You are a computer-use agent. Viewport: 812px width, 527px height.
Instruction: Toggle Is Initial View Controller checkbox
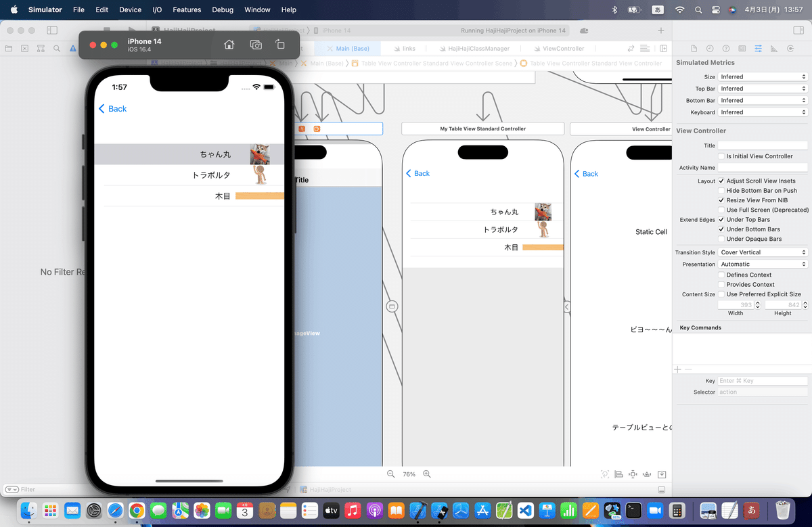point(721,156)
